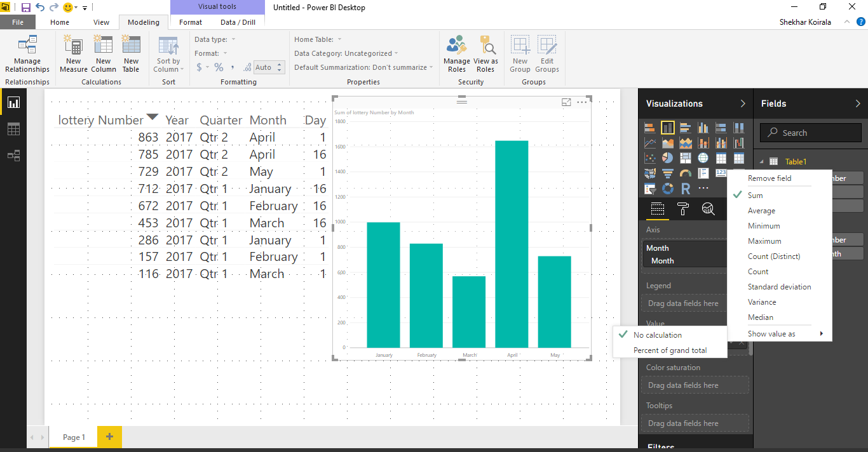868x452 pixels.
Task: Select the gauge visual
Action: point(685,173)
